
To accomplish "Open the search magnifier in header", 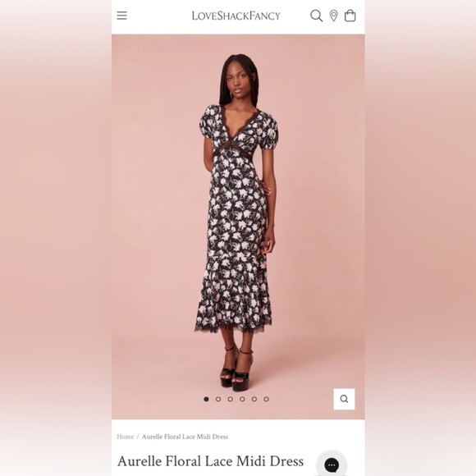I will [x=316, y=16].
